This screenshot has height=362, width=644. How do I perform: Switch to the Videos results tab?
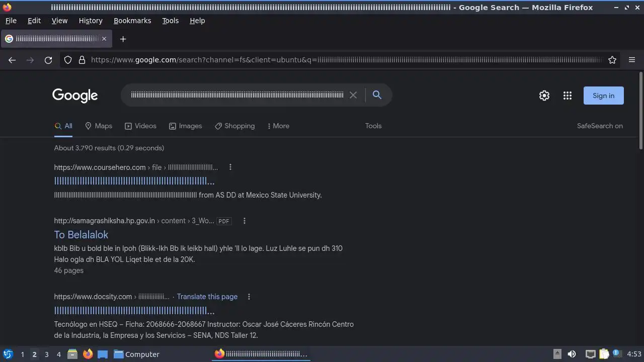(x=141, y=126)
